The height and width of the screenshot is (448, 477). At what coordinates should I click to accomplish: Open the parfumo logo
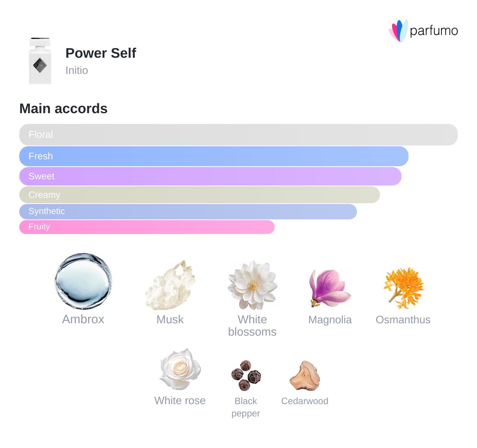tap(423, 30)
